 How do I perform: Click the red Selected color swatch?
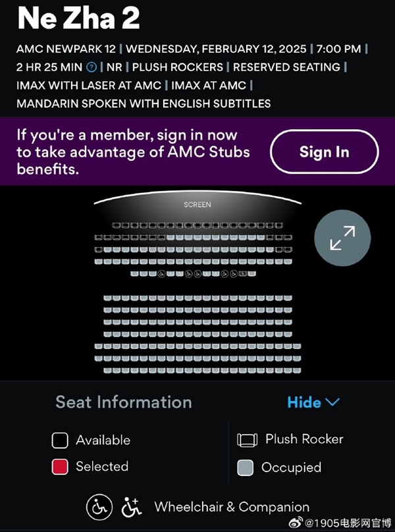click(x=60, y=467)
